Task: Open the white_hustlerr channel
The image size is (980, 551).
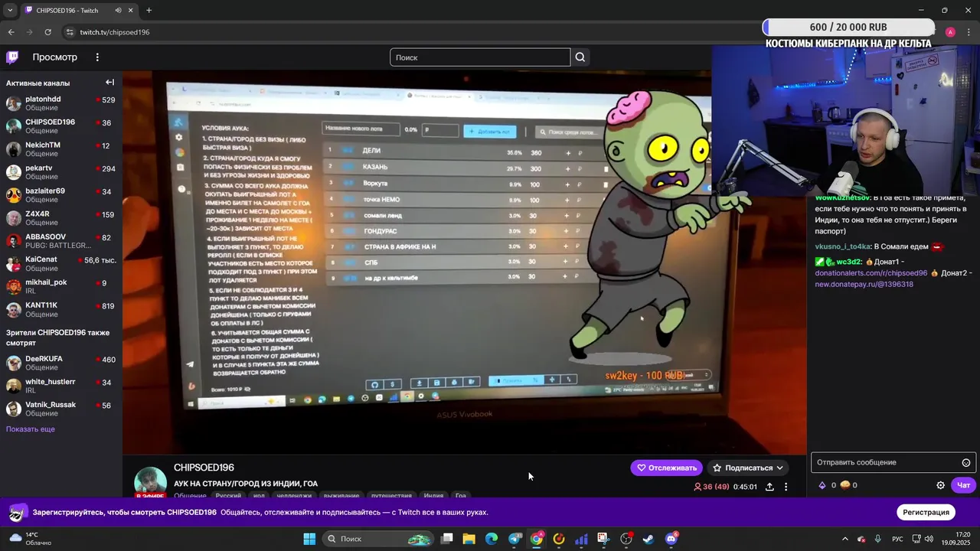Action: (61, 386)
